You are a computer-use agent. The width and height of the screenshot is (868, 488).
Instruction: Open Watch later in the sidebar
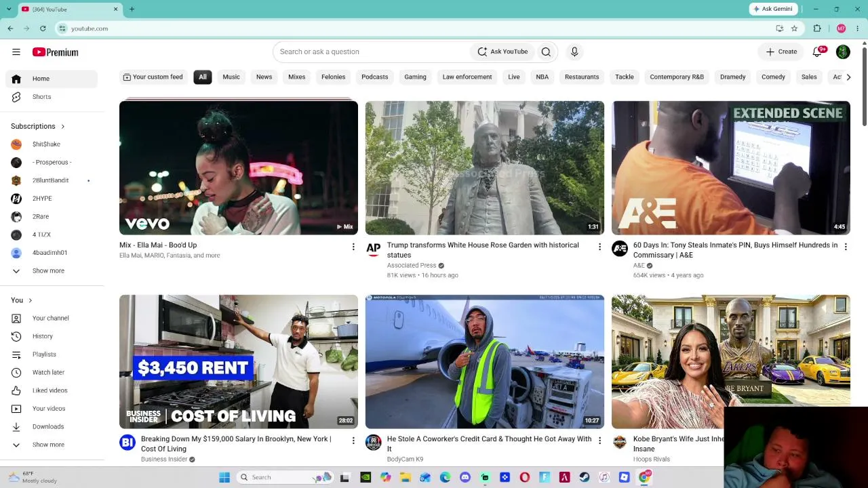52,372
